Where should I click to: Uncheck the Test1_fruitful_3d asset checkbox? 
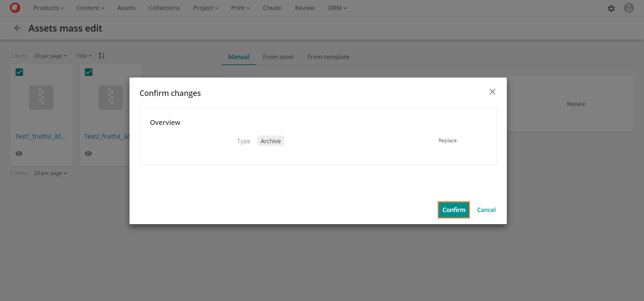pyautogui.click(x=19, y=72)
